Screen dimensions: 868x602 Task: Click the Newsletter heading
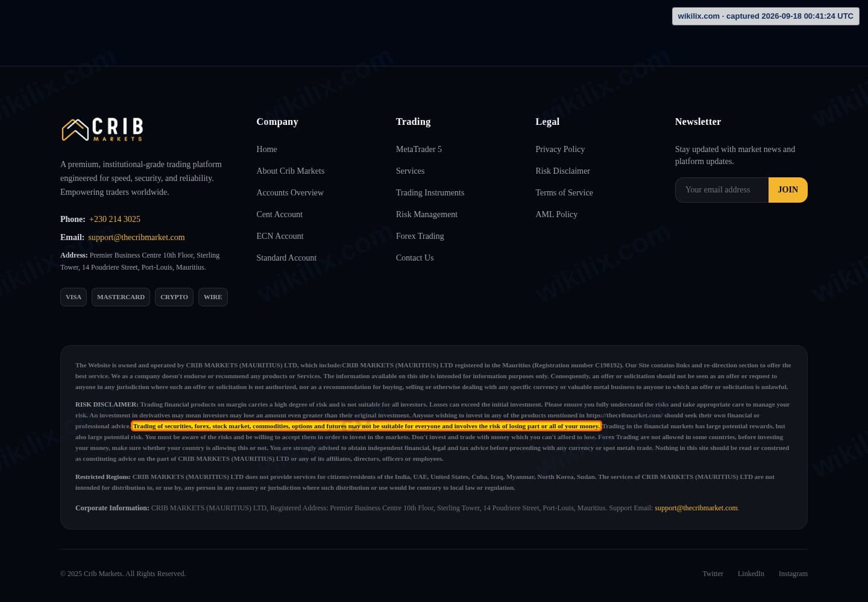(698, 121)
